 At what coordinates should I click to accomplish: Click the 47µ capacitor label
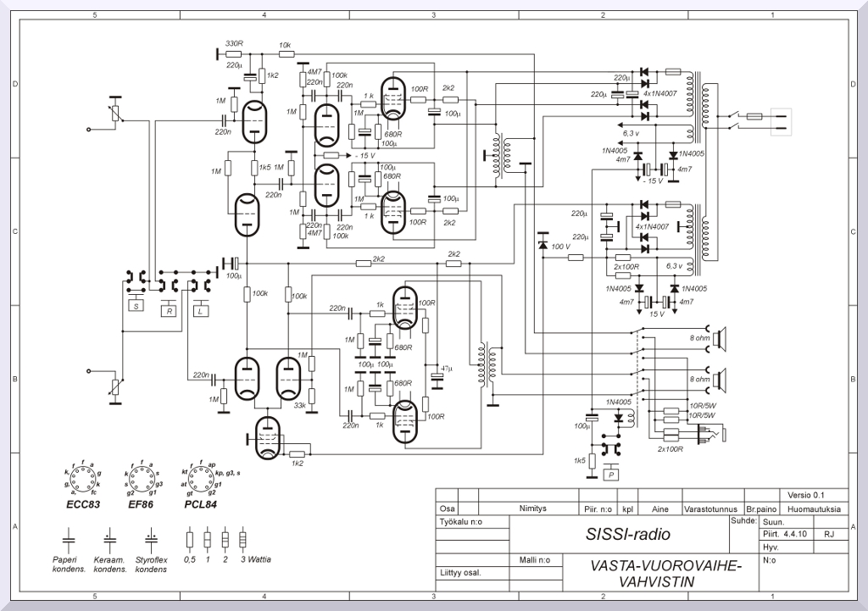[x=447, y=369]
